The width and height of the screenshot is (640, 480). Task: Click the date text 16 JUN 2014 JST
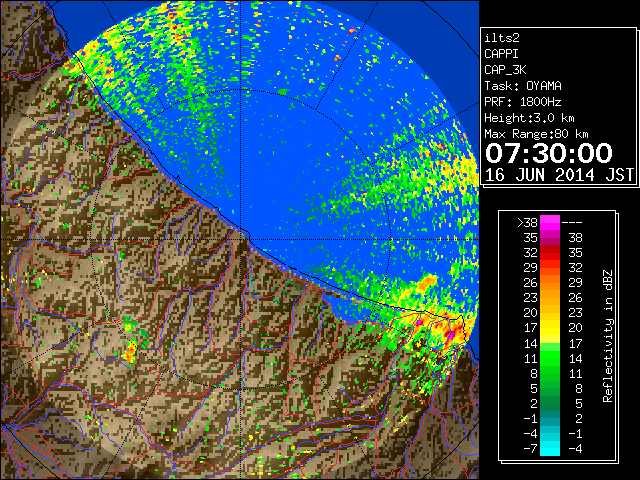(x=559, y=175)
